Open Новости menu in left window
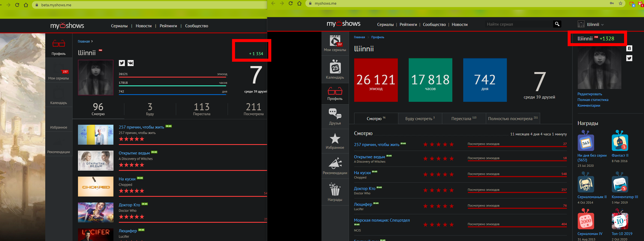This screenshot has height=241, width=644. coord(144,26)
